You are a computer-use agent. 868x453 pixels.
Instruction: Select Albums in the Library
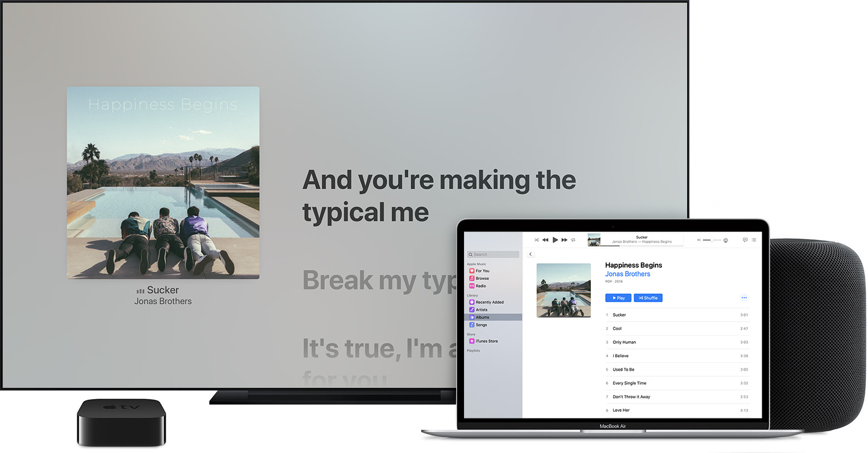(493, 317)
